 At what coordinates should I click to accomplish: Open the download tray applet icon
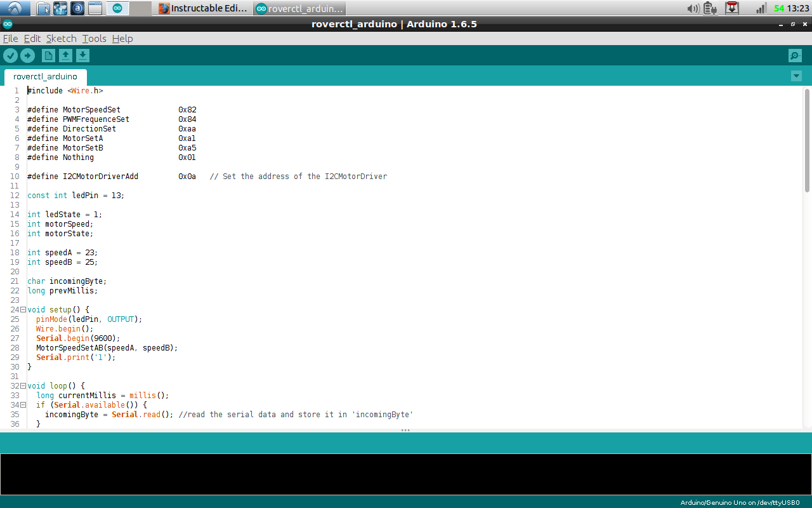pos(732,8)
